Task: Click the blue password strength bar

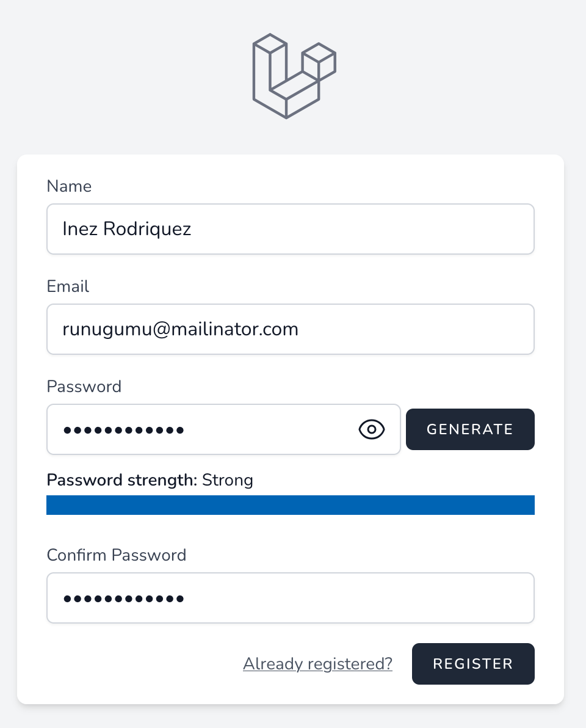Action: [291, 505]
